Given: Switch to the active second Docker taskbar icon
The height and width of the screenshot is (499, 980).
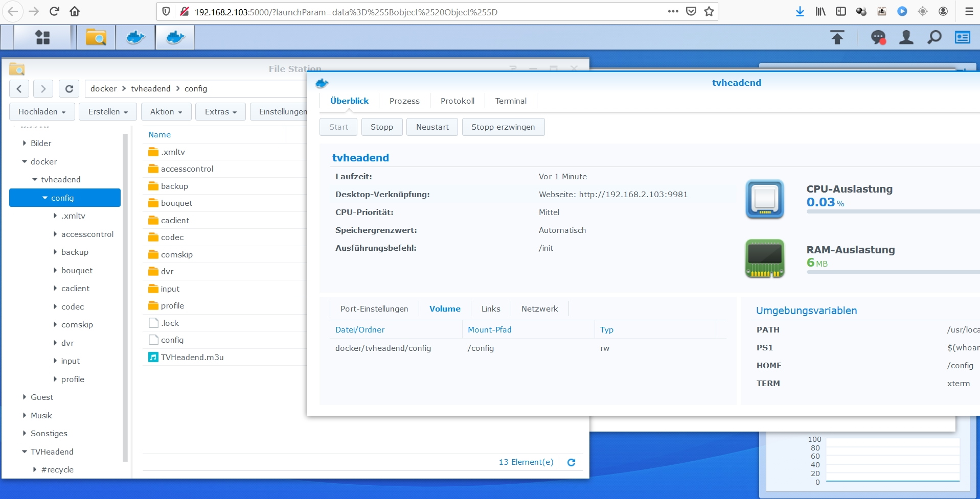Looking at the screenshot, I should click(175, 37).
